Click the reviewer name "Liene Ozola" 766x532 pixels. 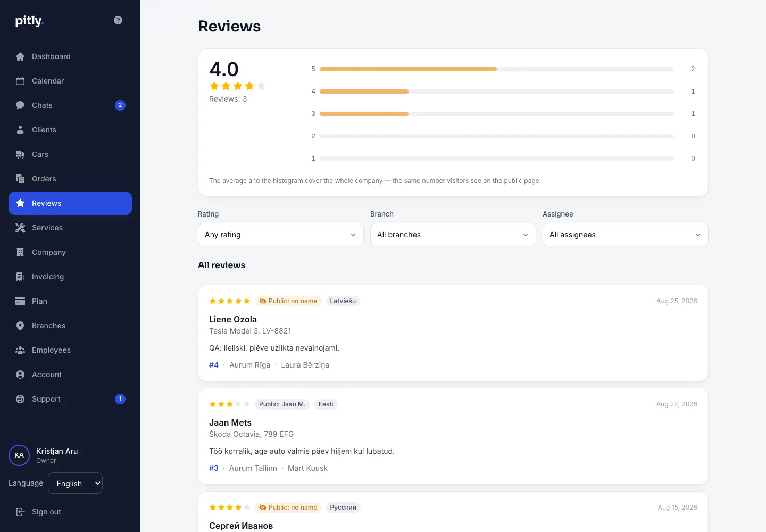(233, 319)
